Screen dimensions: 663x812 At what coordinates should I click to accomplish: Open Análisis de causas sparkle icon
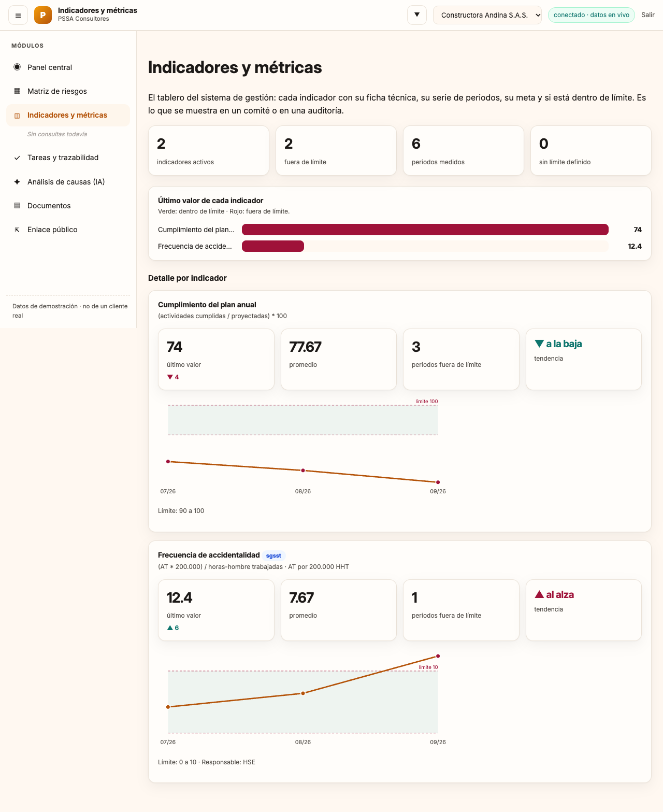pyautogui.click(x=17, y=182)
